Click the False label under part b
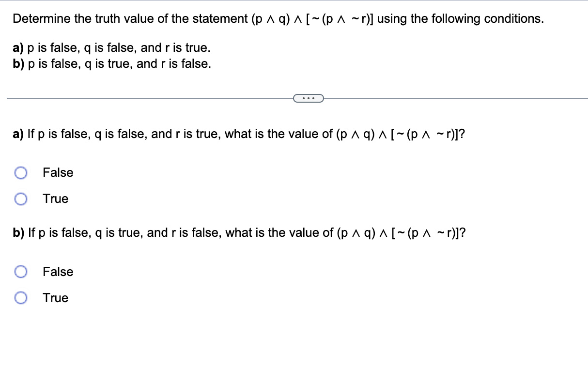This screenshot has height=368, width=588. 58,272
